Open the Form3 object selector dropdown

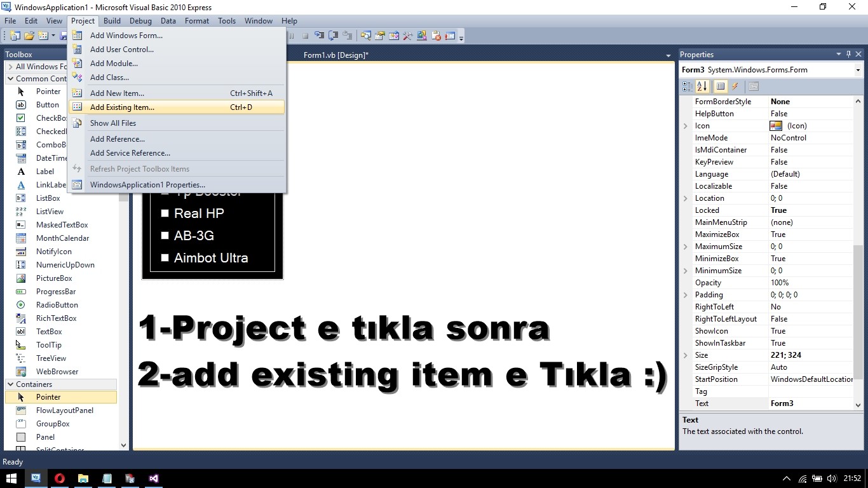[858, 70]
